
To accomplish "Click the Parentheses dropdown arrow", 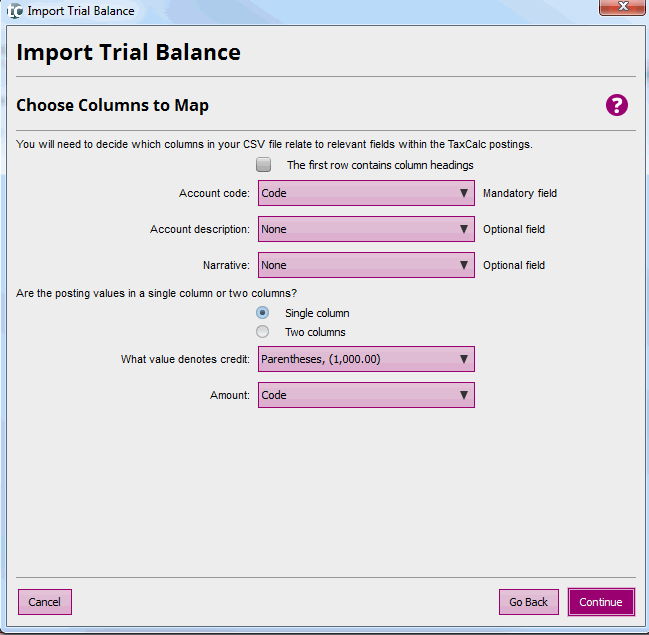I will 464,360.
